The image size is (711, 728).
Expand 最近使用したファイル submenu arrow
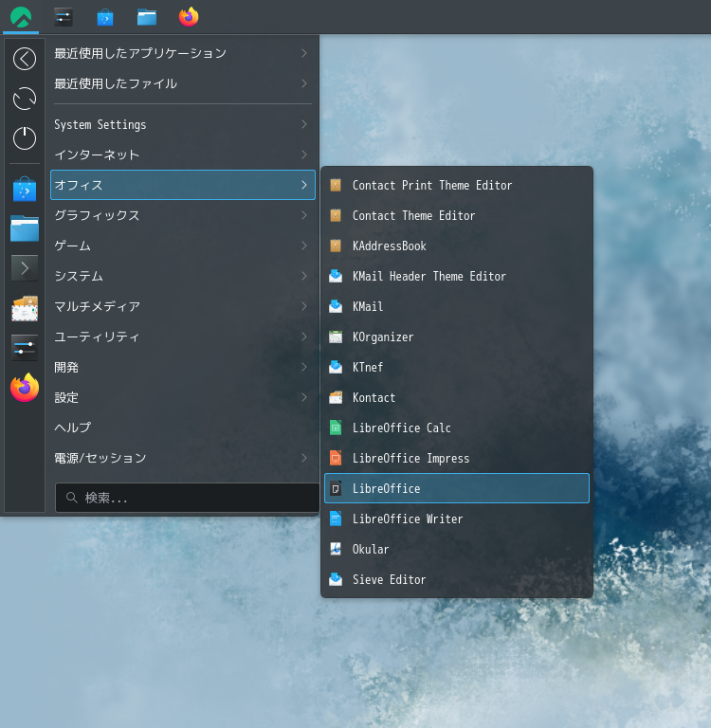pos(304,83)
